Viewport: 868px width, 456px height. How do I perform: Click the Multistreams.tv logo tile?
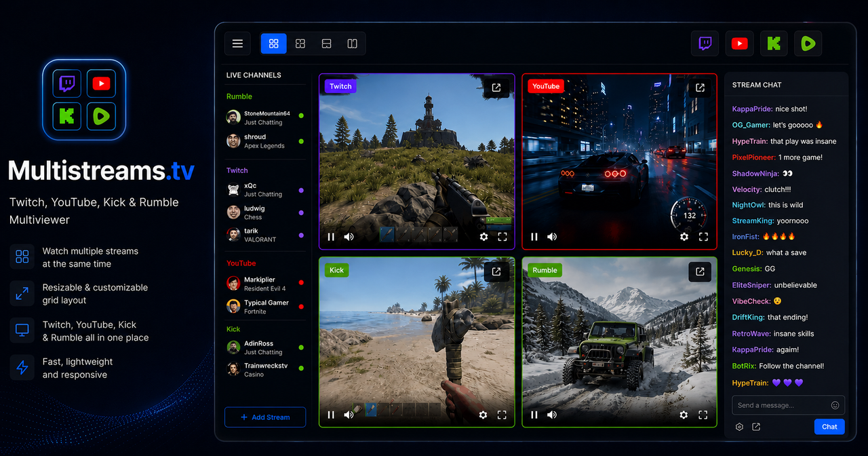[x=84, y=100]
